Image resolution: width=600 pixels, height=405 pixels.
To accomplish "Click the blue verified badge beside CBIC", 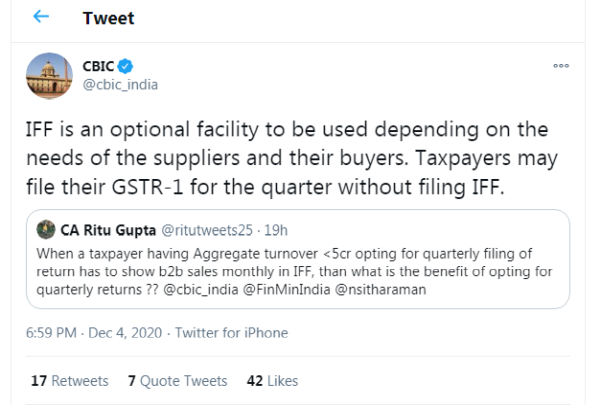I will (x=126, y=66).
